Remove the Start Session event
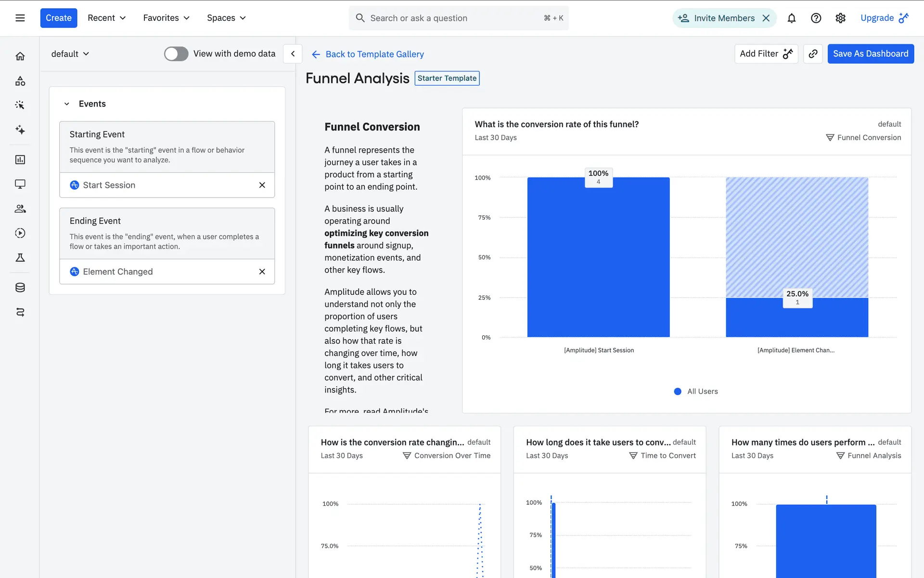The image size is (924, 578). click(x=262, y=185)
